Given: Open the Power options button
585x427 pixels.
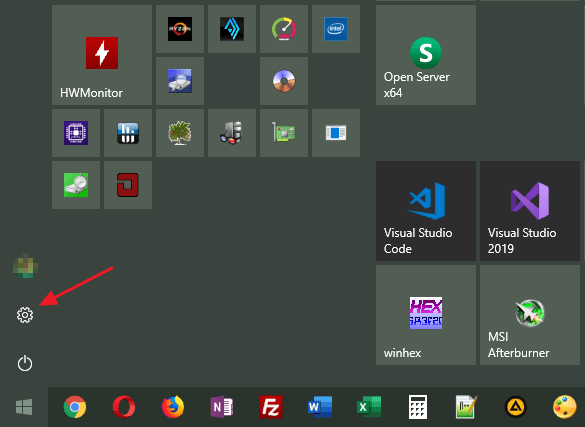Looking at the screenshot, I should [x=25, y=363].
